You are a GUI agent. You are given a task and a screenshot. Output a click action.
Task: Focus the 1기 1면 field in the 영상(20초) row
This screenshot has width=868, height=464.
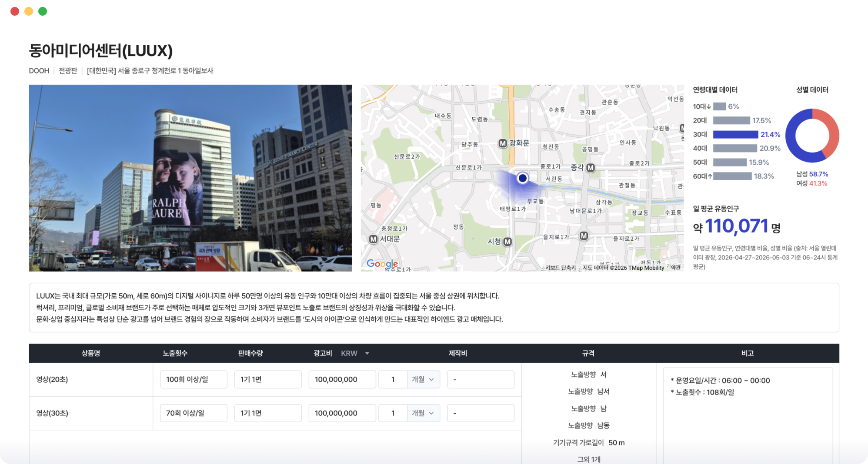(x=268, y=379)
